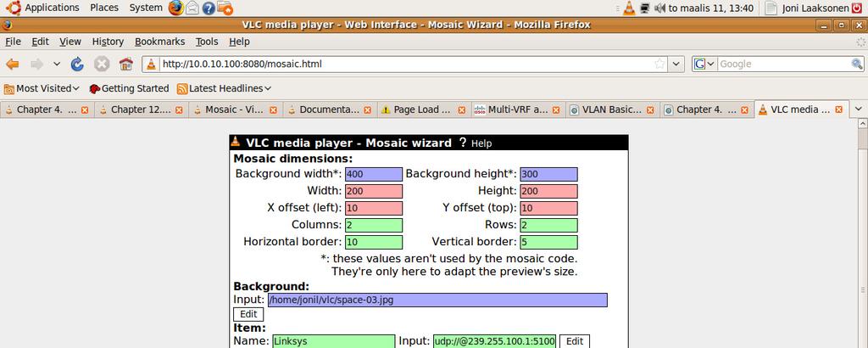
Task: Open the View menu
Action: [70, 42]
